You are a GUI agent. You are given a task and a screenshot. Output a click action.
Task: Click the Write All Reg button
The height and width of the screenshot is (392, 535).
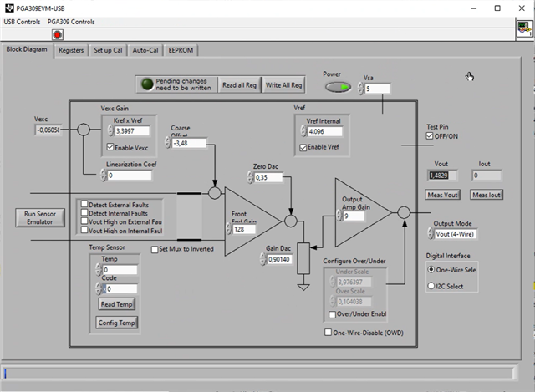pyautogui.click(x=283, y=85)
